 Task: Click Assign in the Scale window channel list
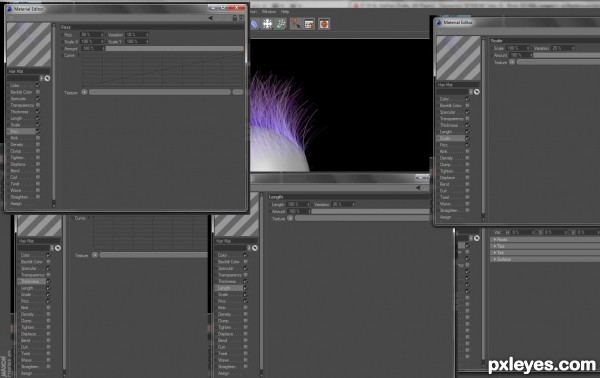click(x=445, y=217)
